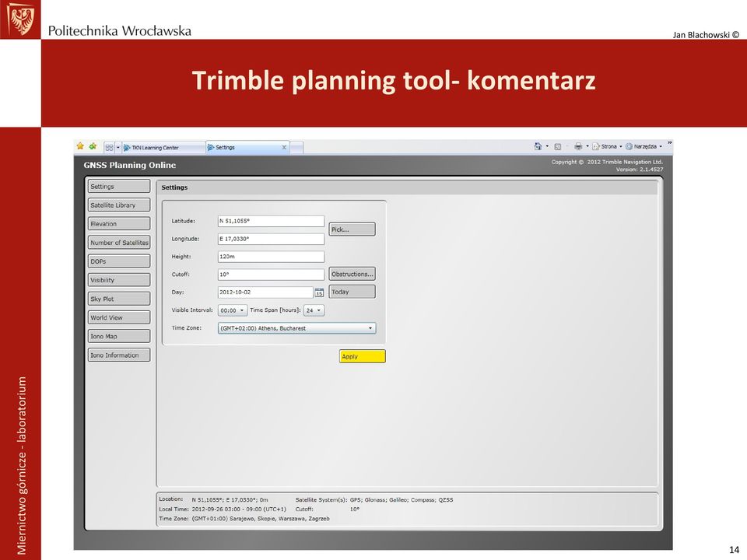747x560 pixels.
Task: Click the Settings panel heading
Action: click(x=174, y=187)
